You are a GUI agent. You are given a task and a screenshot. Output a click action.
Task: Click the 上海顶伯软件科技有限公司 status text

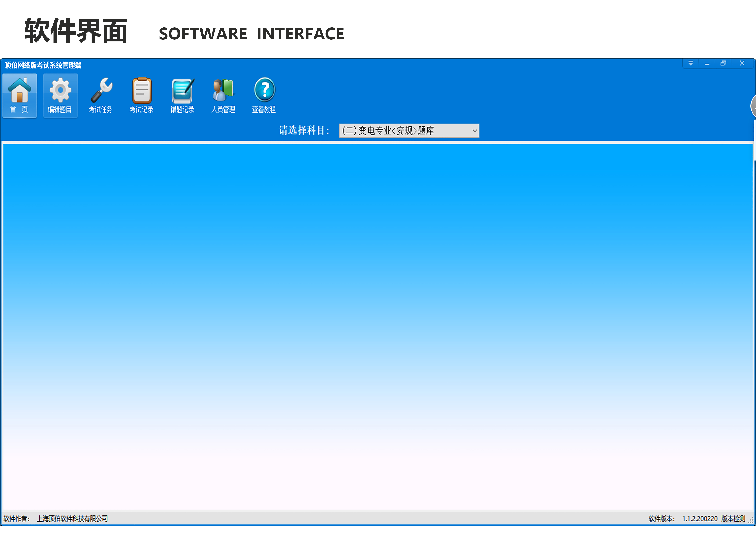72,518
